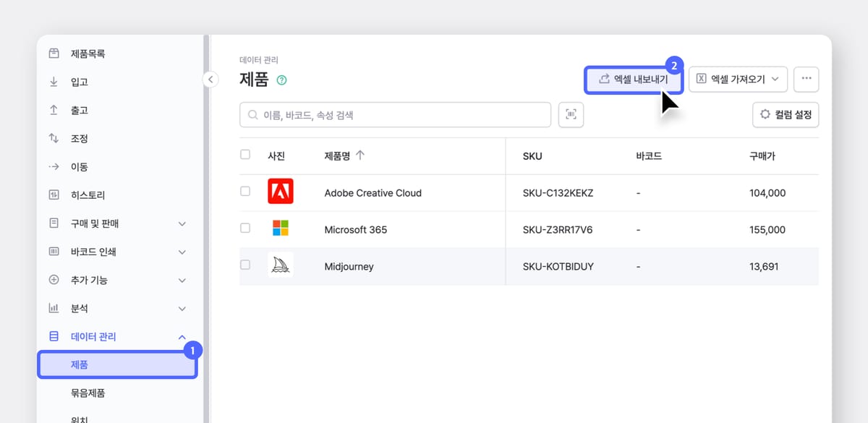Open the 엑셀 가져오기 dropdown
This screenshot has height=423, width=868.
coord(738,80)
